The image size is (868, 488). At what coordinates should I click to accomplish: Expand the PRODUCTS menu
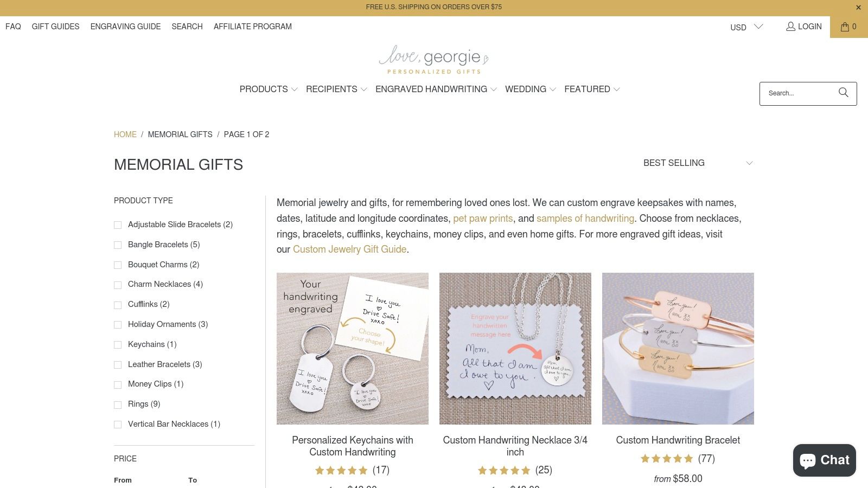coord(269,89)
